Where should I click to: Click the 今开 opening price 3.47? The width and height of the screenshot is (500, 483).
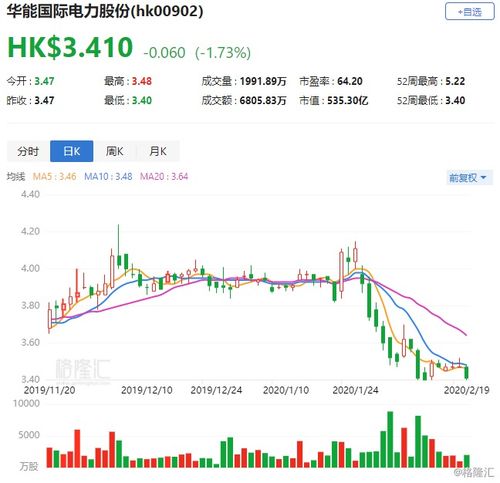[x=44, y=81]
